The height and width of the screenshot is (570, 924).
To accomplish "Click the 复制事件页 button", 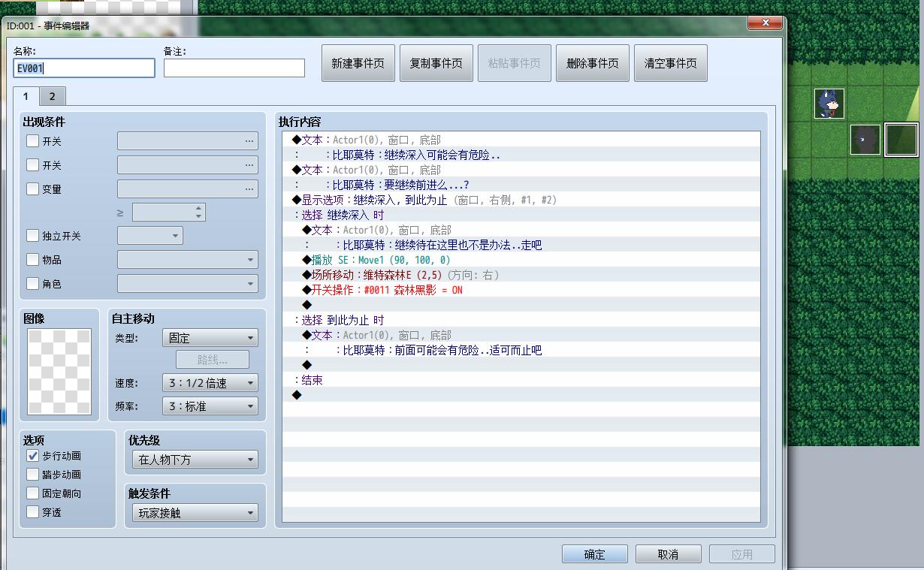I will (436, 63).
